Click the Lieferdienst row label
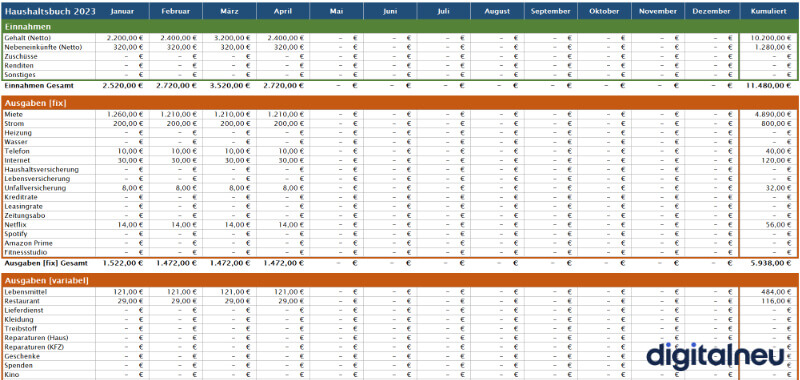800x380 pixels. [x=23, y=311]
